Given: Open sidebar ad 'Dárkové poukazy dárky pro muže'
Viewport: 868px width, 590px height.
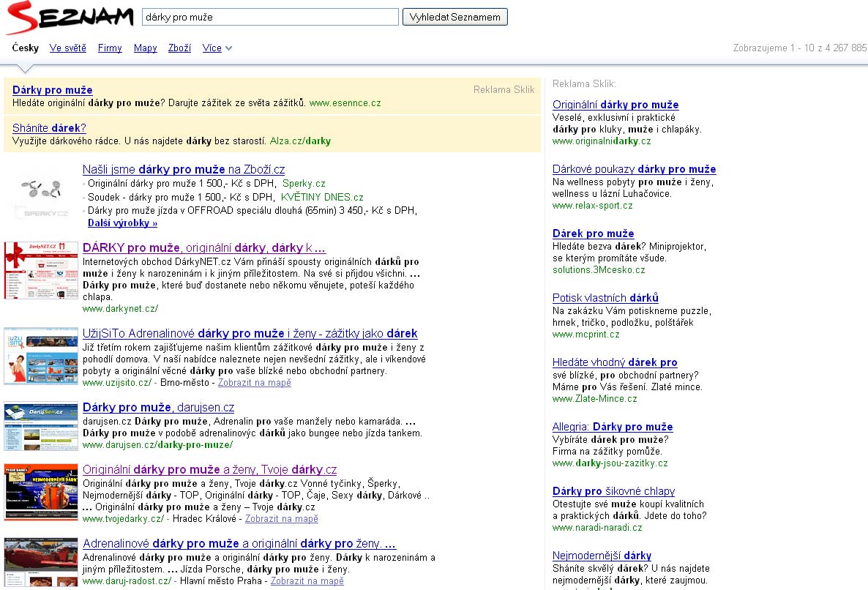Looking at the screenshot, I should [634, 169].
